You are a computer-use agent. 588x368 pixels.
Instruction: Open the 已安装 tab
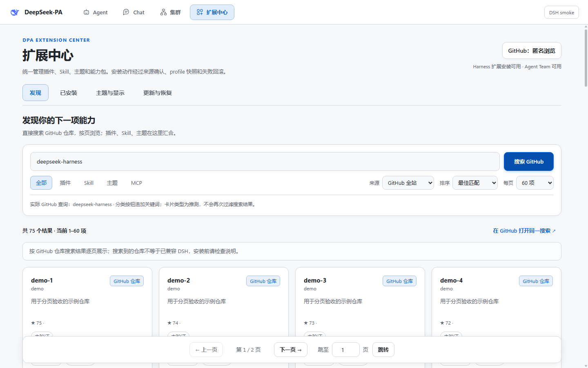click(69, 93)
